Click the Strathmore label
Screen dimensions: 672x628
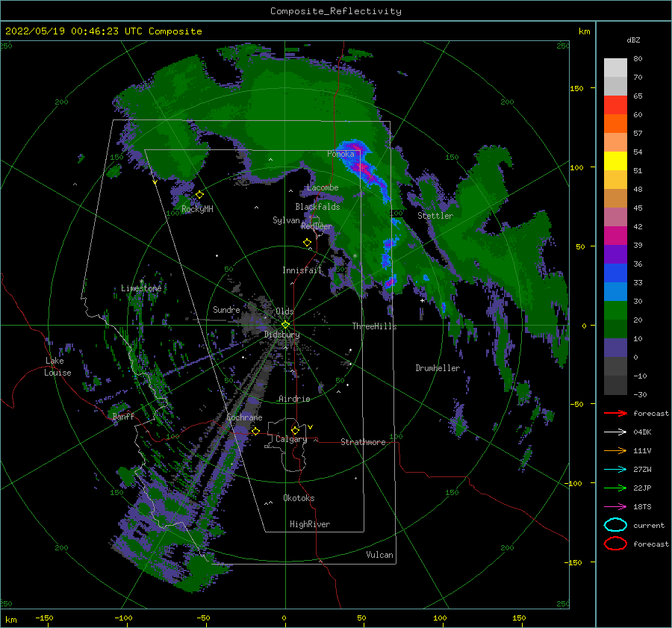tap(363, 442)
